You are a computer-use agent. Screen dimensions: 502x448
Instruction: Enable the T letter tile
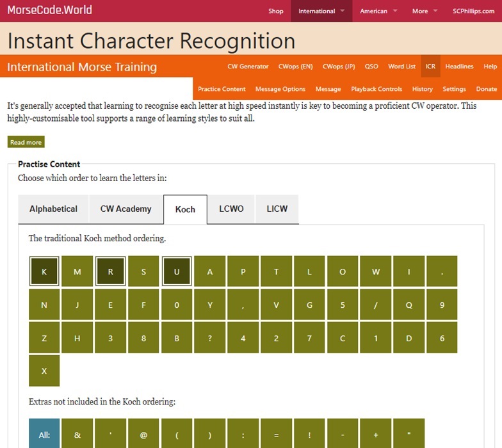coord(276,271)
